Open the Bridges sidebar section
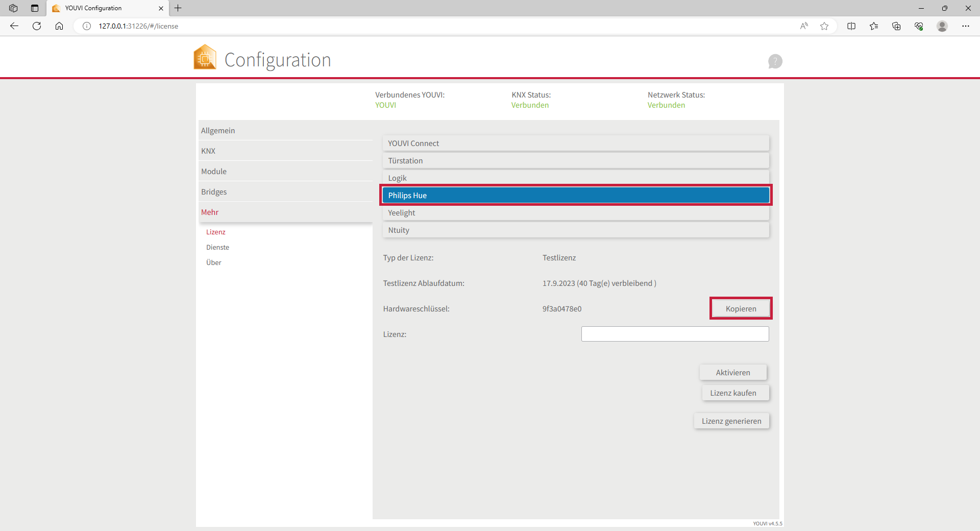The width and height of the screenshot is (980, 531). pos(286,192)
